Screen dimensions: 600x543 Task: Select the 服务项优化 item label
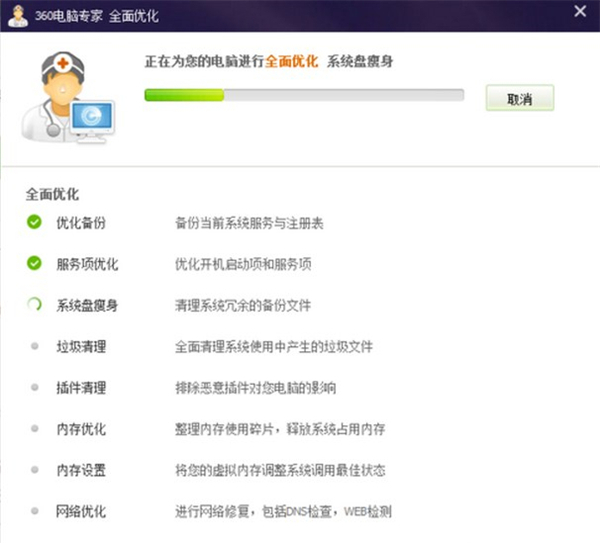pos(87,264)
